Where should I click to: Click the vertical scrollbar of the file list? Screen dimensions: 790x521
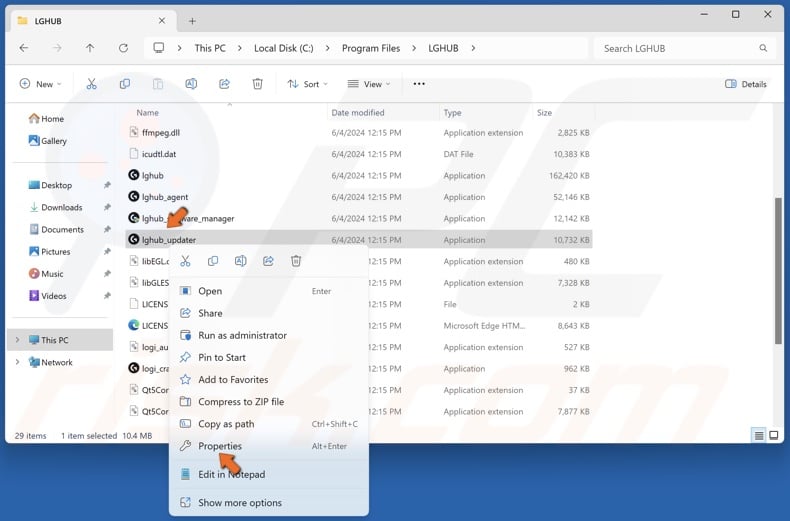[779, 270]
